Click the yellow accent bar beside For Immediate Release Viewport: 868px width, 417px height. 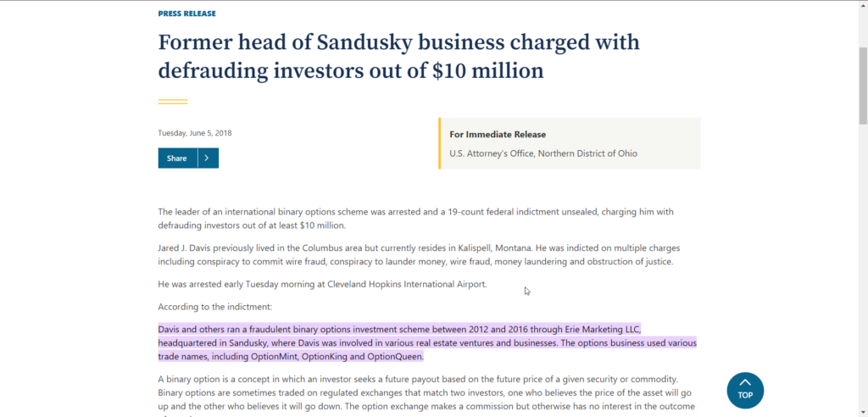(440, 143)
